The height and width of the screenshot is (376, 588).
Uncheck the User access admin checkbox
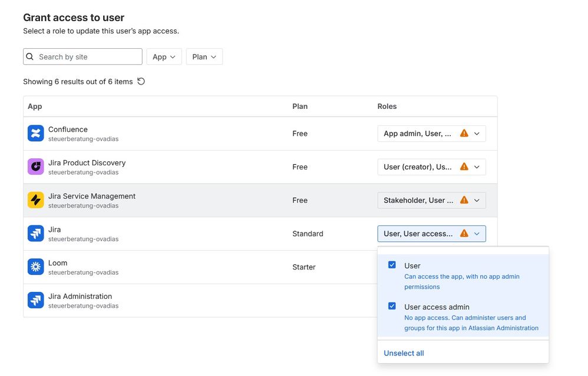(392, 306)
